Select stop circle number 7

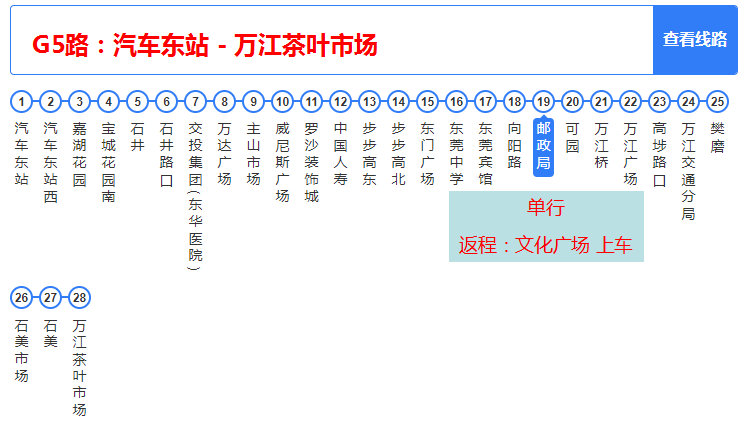click(x=196, y=102)
